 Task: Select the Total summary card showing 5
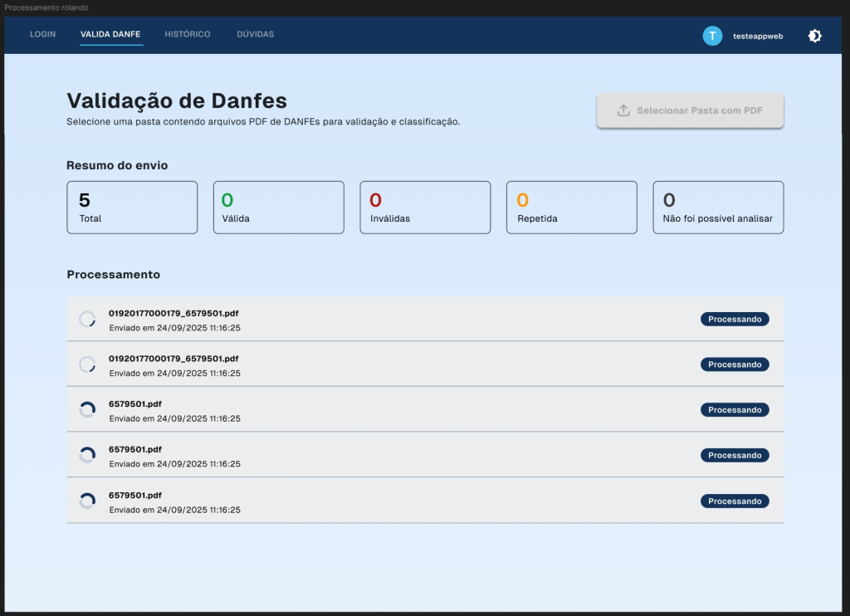(x=131, y=207)
